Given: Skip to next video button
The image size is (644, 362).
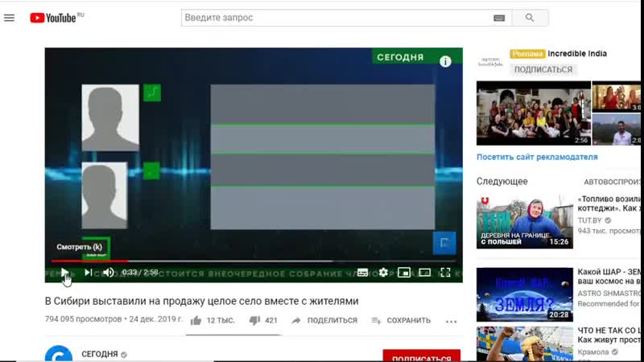Looking at the screenshot, I should (x=88, y=272).
